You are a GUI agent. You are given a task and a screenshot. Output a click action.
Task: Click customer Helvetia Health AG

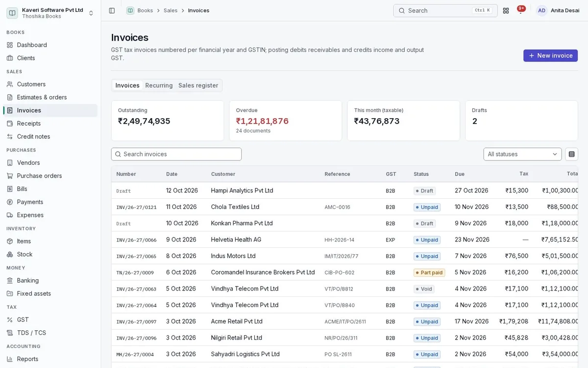[x=236, y=239]
